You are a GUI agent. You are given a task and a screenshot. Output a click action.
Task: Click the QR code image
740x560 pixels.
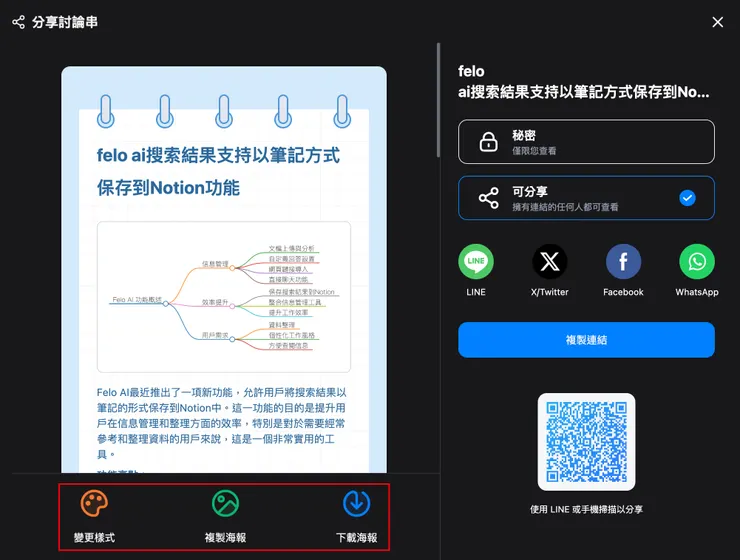pyautogui.click(x=586, y=442)
